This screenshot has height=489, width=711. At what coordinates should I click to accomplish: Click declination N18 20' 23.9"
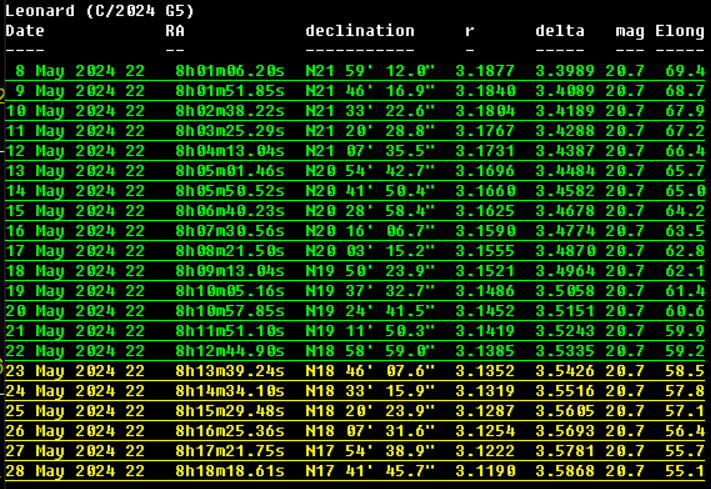pos(370,411)
